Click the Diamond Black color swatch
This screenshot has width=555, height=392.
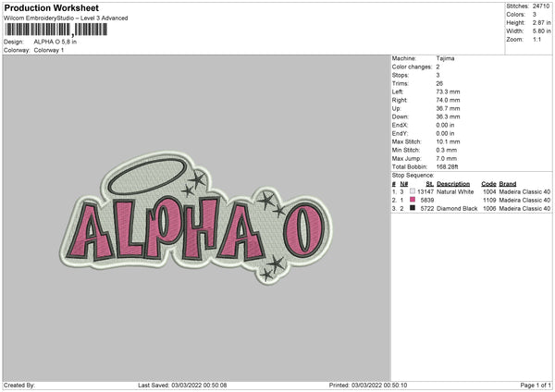point(413,208)
